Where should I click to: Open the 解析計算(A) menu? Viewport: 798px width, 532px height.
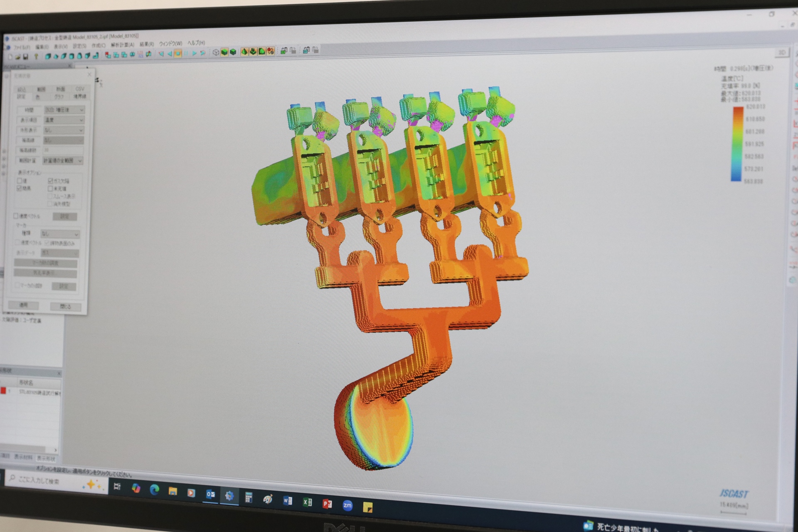pos(123,44)
